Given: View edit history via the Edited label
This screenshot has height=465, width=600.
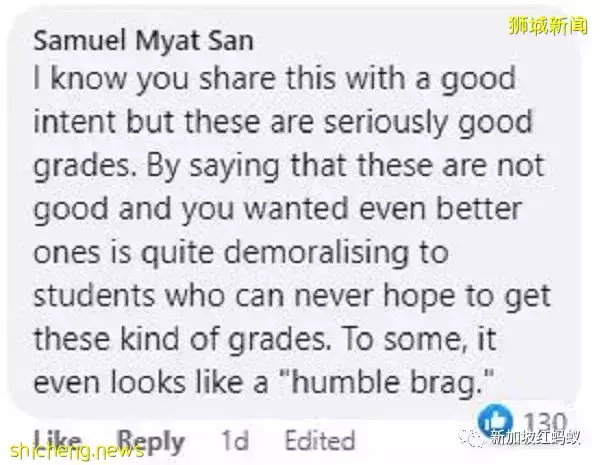Looking at the screenshot, I should [319, 440].
